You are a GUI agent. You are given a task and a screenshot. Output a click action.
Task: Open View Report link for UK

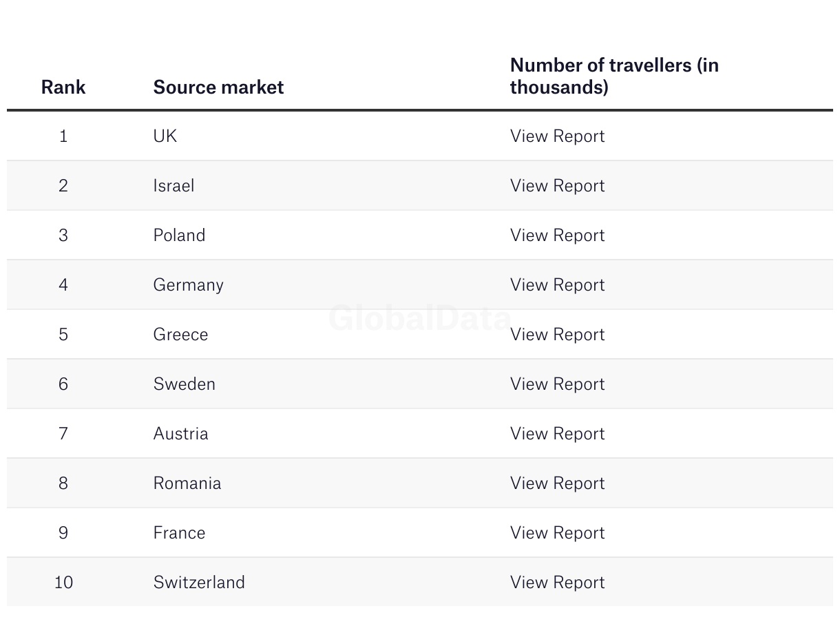[557, 136]
